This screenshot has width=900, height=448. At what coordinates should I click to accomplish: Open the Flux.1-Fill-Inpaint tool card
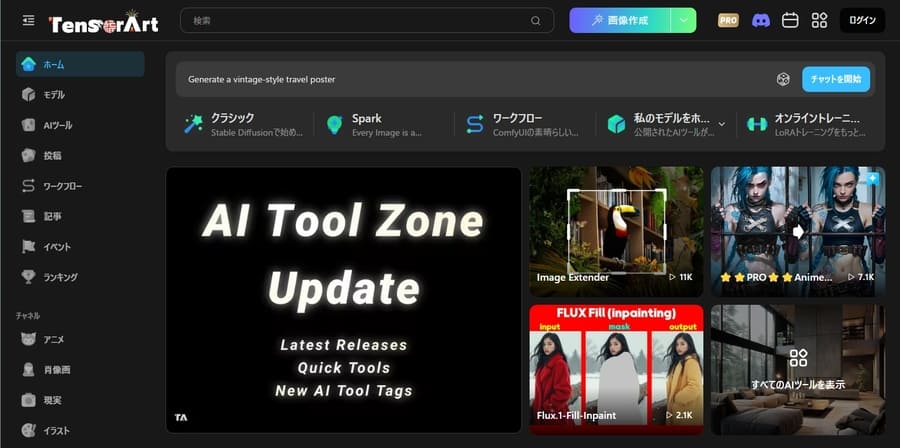coord(616,369)
